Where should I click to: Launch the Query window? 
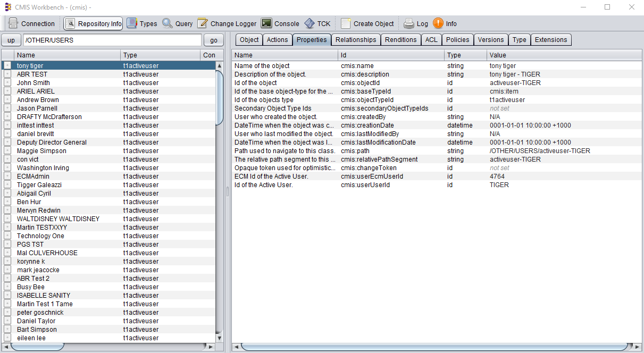coord(178,23)
